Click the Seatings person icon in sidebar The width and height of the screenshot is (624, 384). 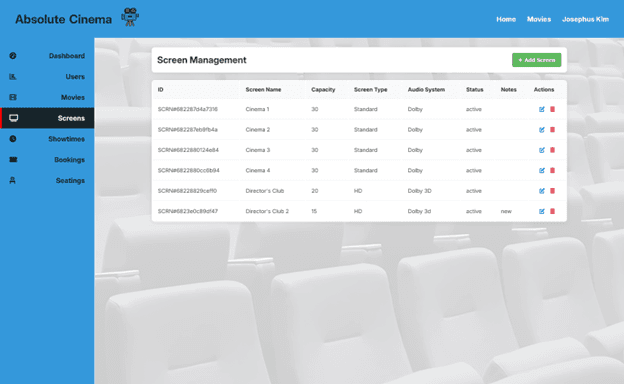tap(12, 180)
